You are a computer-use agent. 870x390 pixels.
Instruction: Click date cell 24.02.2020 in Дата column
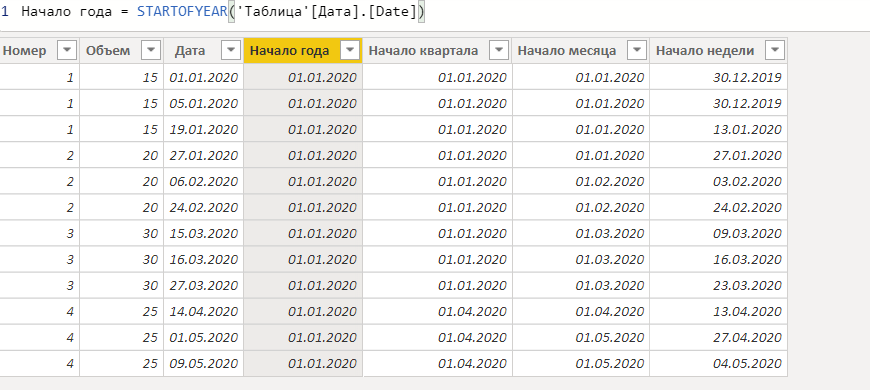[204, 207]
